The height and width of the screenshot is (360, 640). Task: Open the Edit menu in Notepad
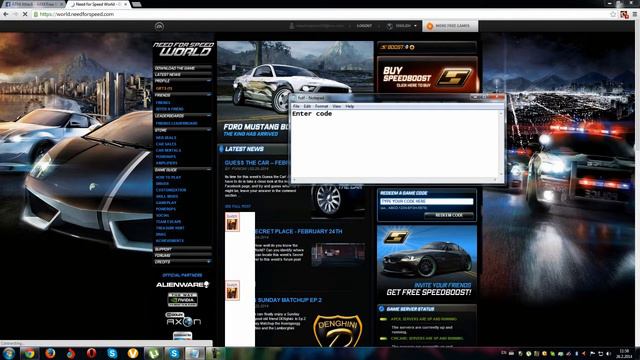click(307, 106)
